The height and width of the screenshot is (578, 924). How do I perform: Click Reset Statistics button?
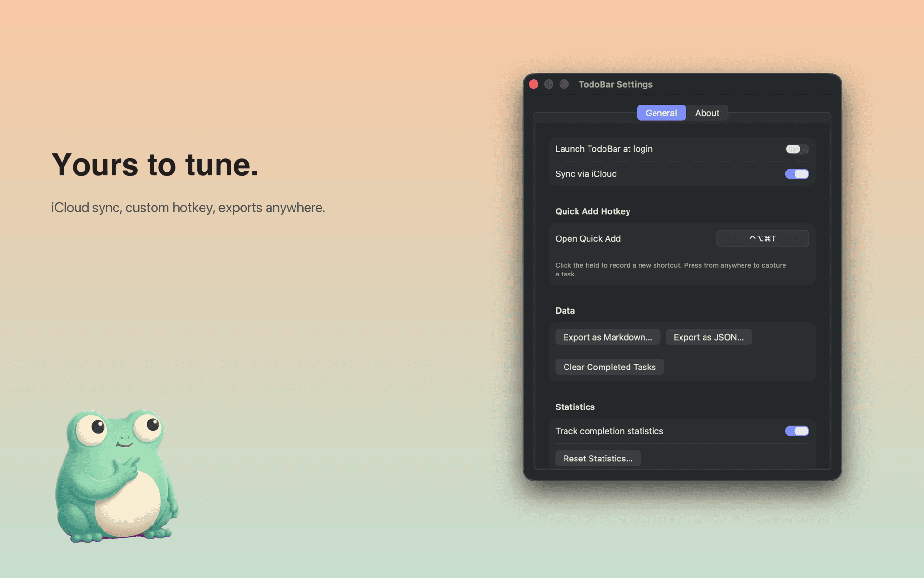click(598, 459)
